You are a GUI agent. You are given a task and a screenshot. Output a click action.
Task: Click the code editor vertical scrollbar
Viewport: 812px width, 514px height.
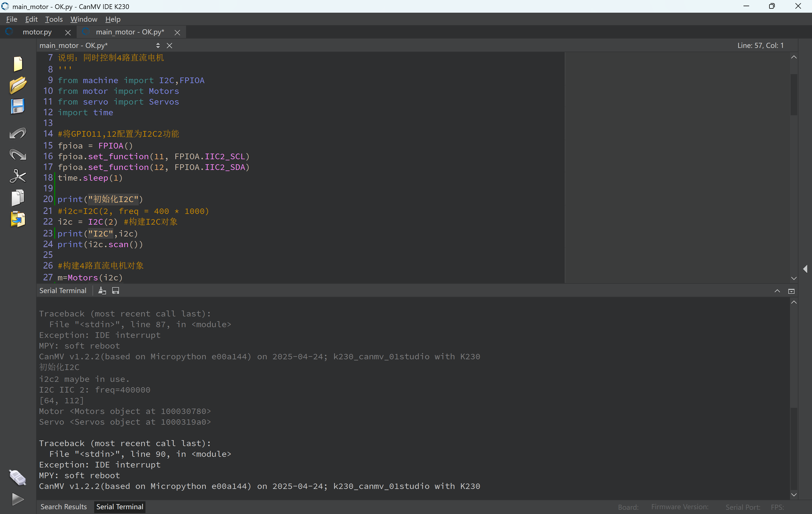[x=794, y=94]
